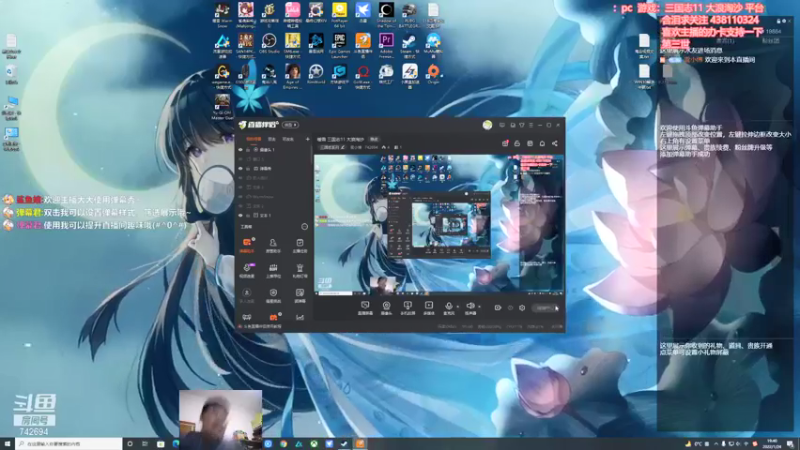This screenshot has width=800, height=450.
Task: Click the Windows taskbar search box
Action: [69, 444]
